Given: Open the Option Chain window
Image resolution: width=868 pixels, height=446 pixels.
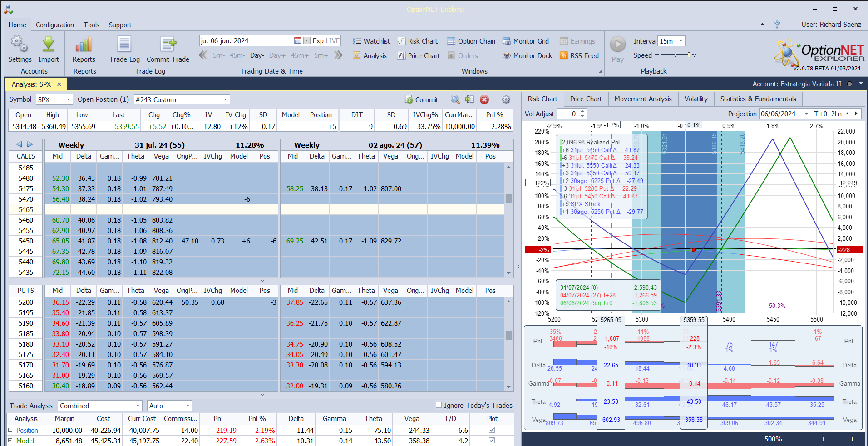Looking at the screenshot, I should click(471, 41).
